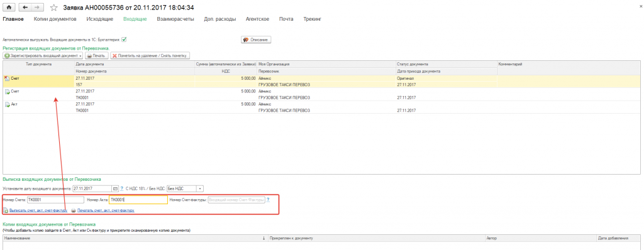This screenshot has height=250, width=644.
Task: Switch to the Копии документов tab
Action: tap(55, 19)
